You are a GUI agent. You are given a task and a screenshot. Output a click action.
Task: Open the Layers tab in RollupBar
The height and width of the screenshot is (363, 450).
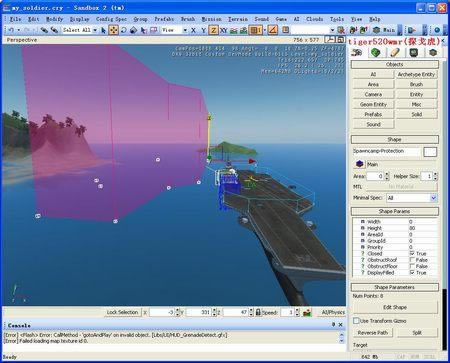point(433,52)
